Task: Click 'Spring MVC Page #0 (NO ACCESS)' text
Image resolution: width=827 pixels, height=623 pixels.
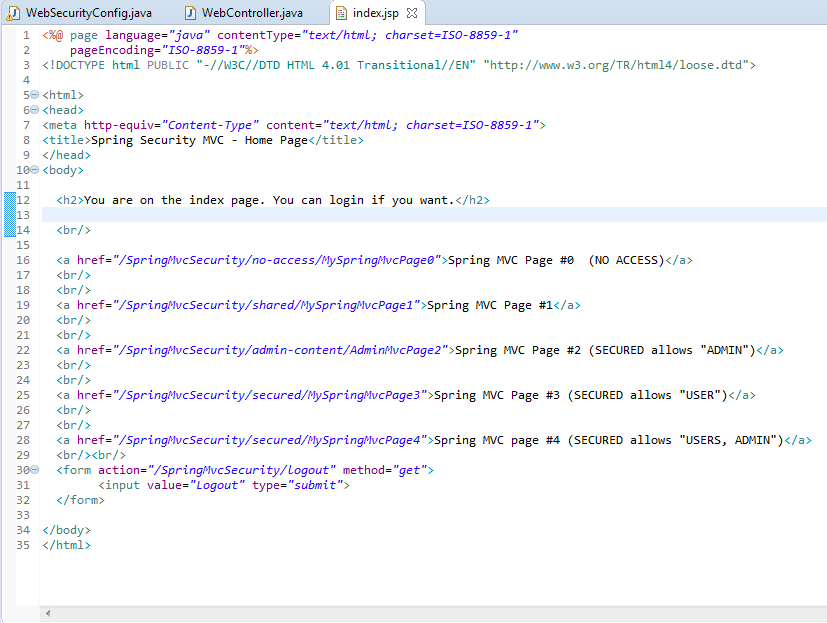Action: point(556,260)
